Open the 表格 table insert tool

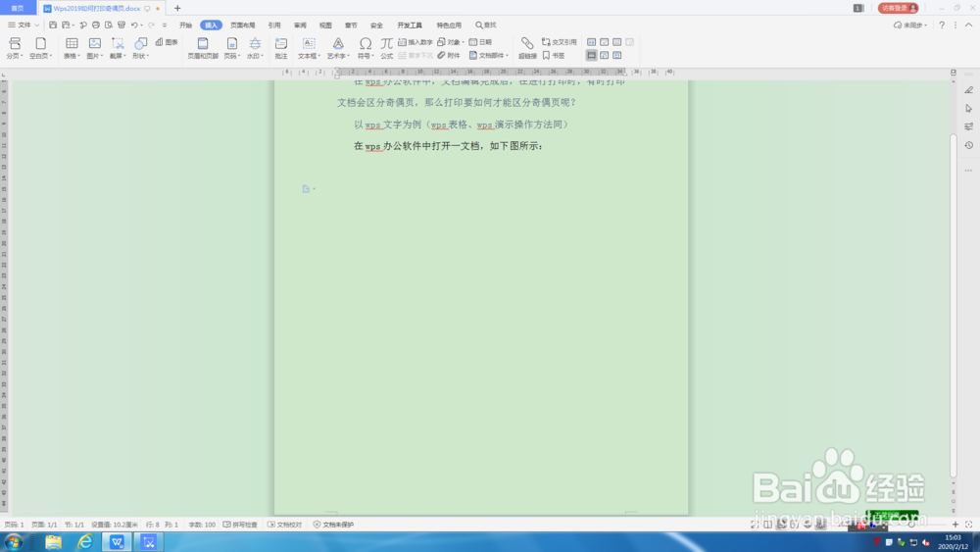72,47
